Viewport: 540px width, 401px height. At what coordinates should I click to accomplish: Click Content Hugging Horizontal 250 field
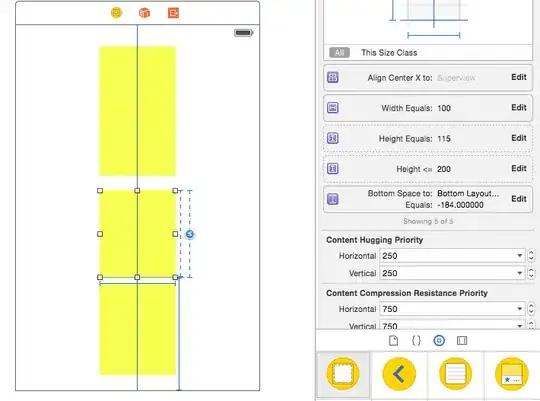(452, 256)
